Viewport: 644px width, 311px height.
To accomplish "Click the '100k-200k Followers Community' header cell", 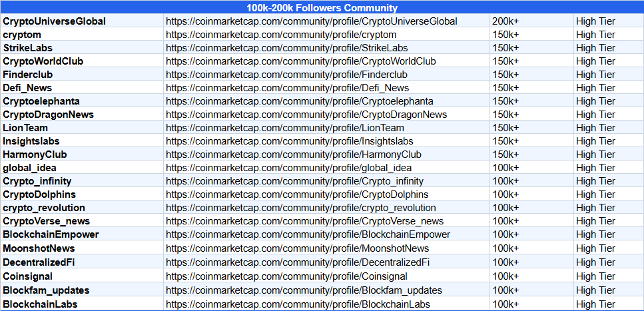I will (322, 7).
